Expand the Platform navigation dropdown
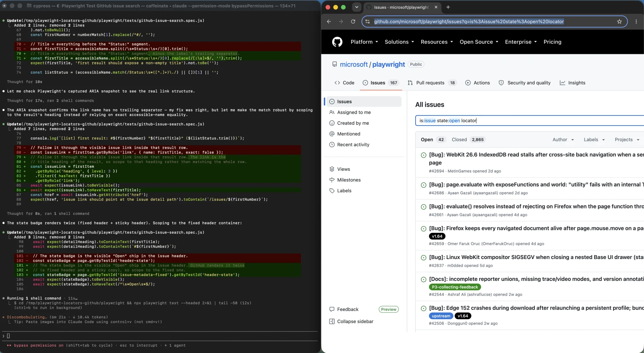644x353 pixels. (x=364, y=42)
